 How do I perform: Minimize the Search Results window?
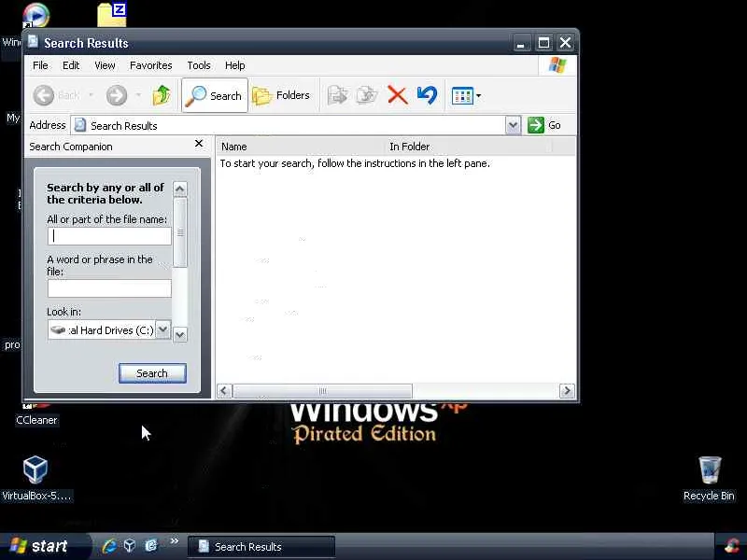[521, 43]
